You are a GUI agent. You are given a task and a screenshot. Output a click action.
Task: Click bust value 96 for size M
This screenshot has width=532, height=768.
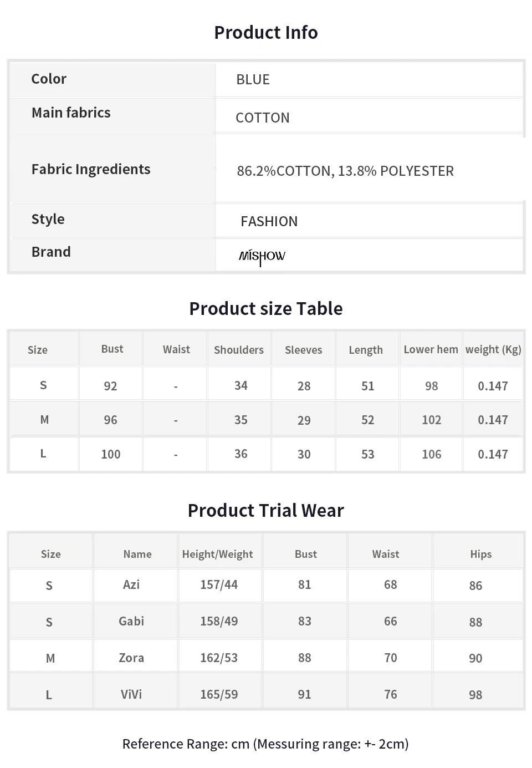[x=110, y=420]
